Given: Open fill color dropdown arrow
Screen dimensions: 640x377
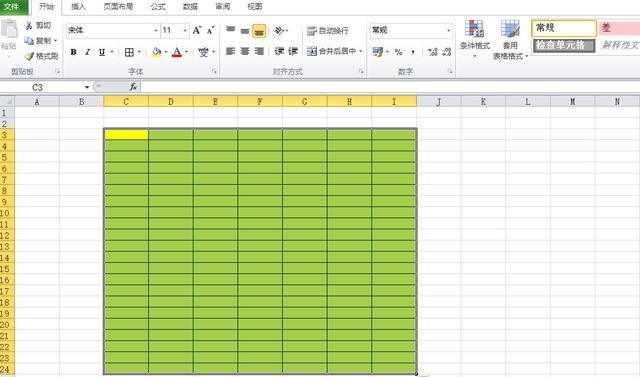Looking at the screenshot, I should coord(166,52).
